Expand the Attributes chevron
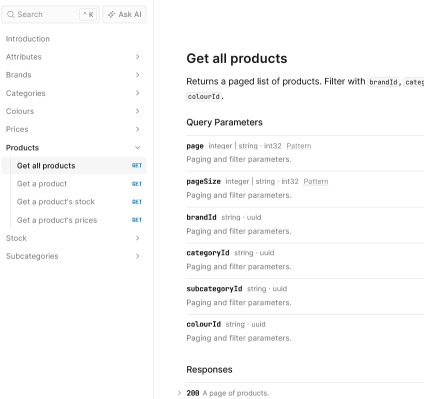The width and height of the screenshot is (424, 399). 137,57
